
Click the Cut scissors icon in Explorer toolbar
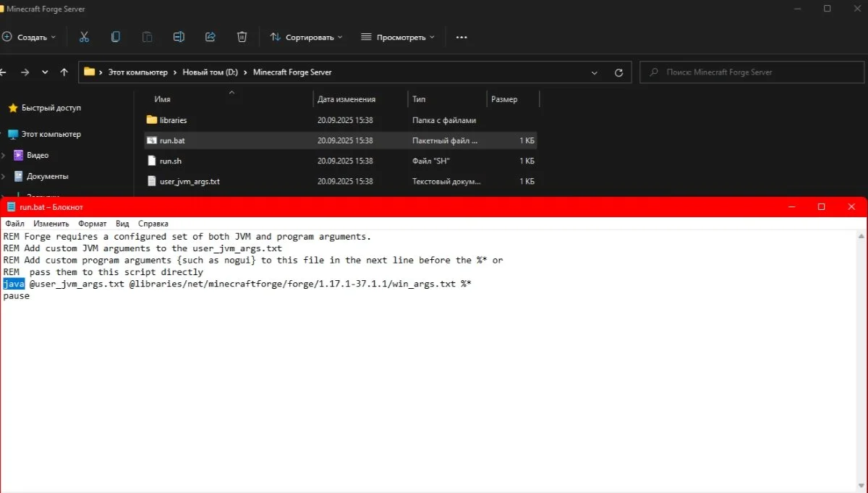tap(84, 37)
